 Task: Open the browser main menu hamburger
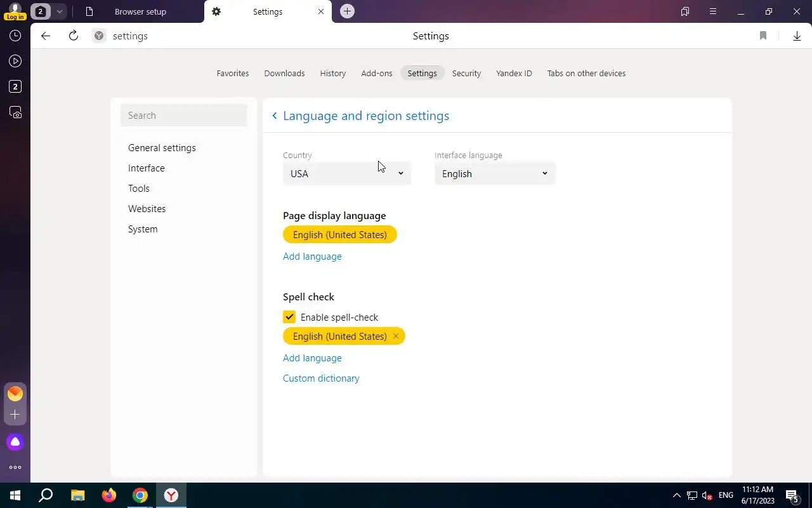point(713,11)
